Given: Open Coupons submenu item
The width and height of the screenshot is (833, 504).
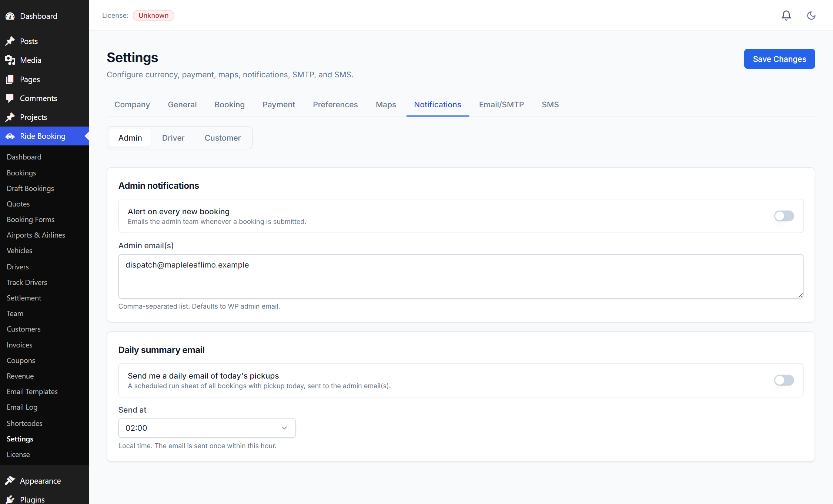Looking at the screenshot, I should tap(21, 360).
